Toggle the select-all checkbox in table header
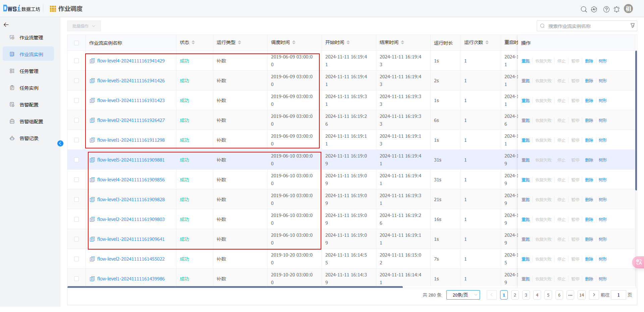This screenshot has height=312, width=644. tap(76, 43)
